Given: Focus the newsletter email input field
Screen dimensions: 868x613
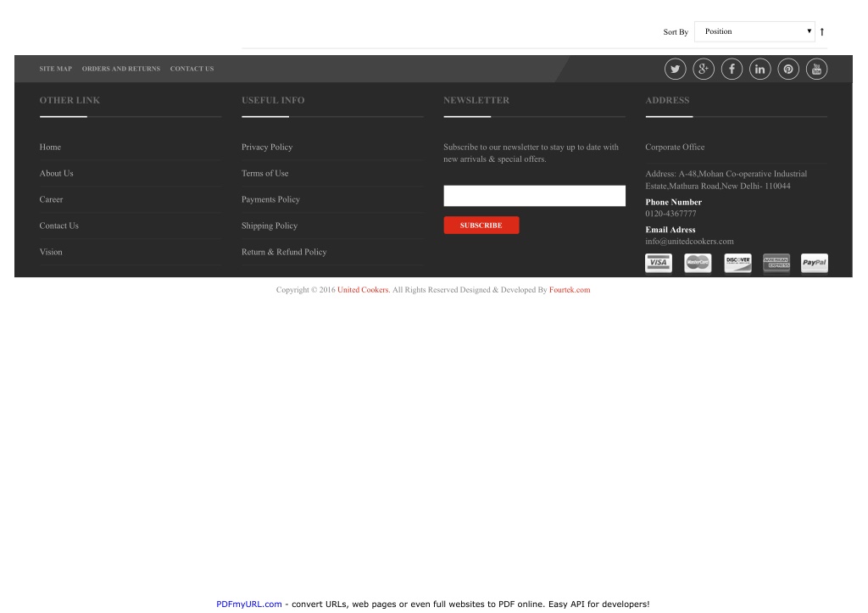Looking at the screenshot, I should coord(534,196).
